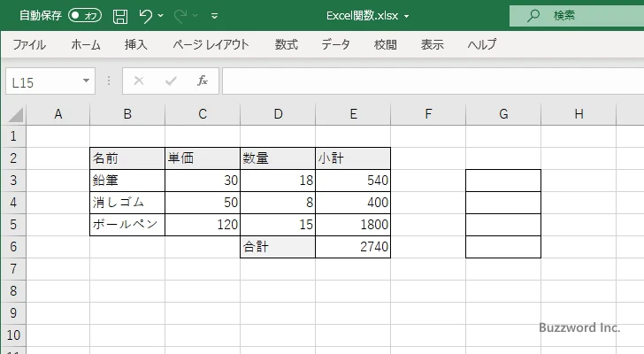Select row 10 header

click(13, 335)
